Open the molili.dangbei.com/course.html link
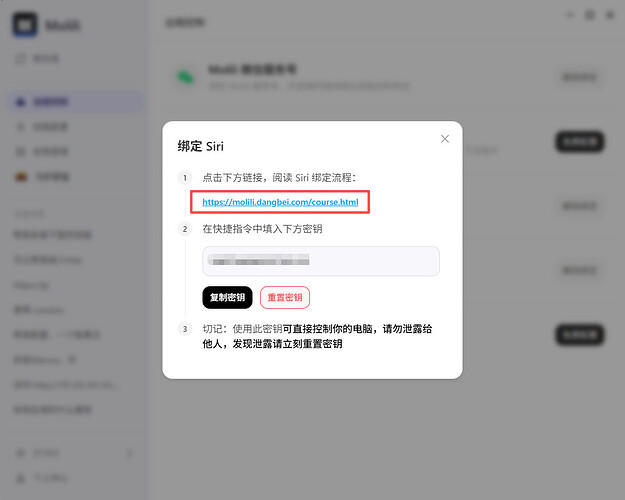The image size is (625, 500). tap(280, 202)
